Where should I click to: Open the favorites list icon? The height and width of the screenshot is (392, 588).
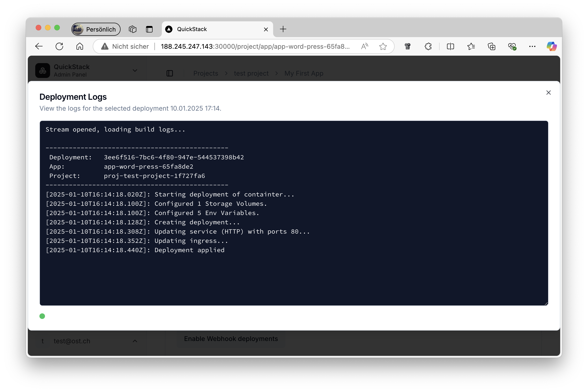point(471,46)
